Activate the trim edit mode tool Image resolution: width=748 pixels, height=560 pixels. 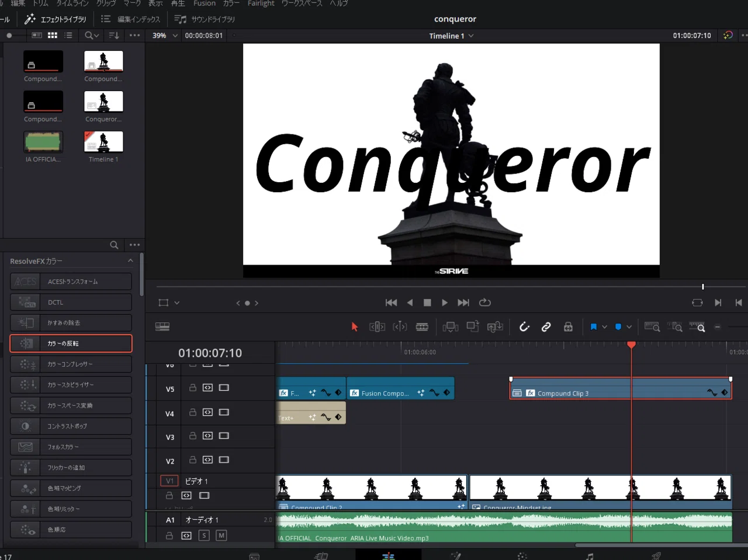pos(377,327)
